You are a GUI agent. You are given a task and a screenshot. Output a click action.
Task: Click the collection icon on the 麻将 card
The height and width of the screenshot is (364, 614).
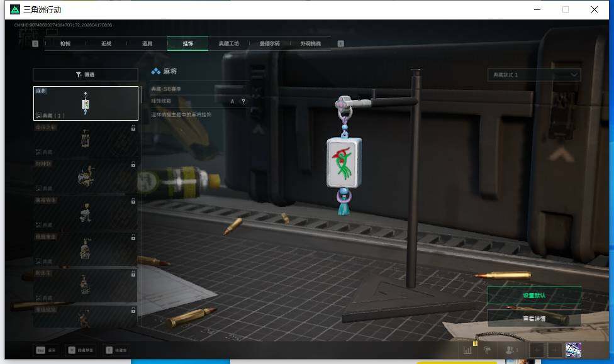pos(38,116)
